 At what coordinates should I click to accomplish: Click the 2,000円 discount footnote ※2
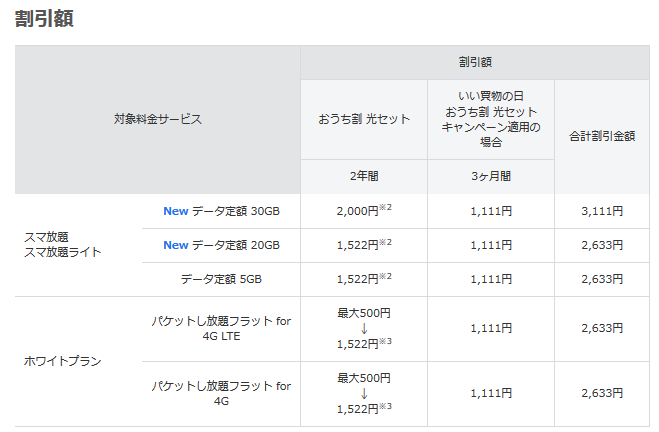(x=385, y=207)
